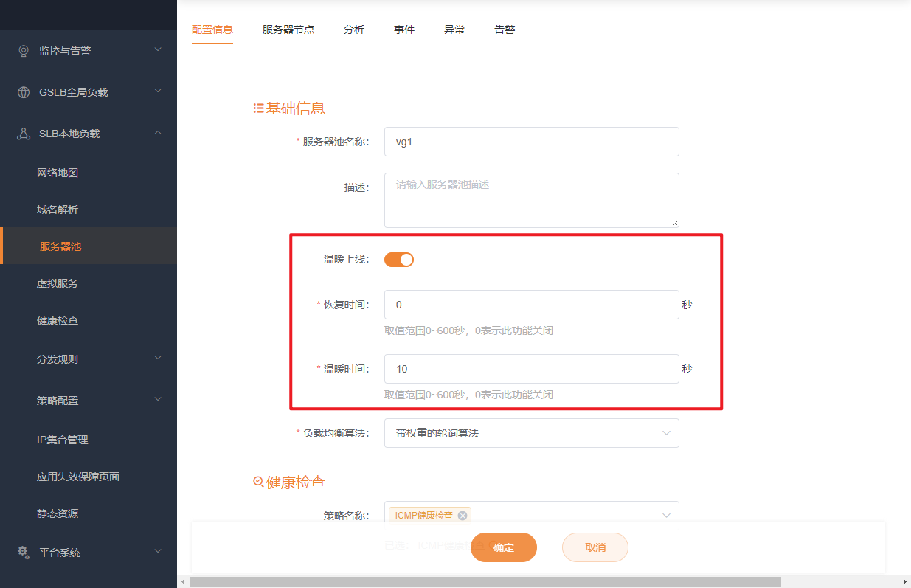Disable the 温暖上线 toggle switch
911x588 pixels.
pos(399,259)
